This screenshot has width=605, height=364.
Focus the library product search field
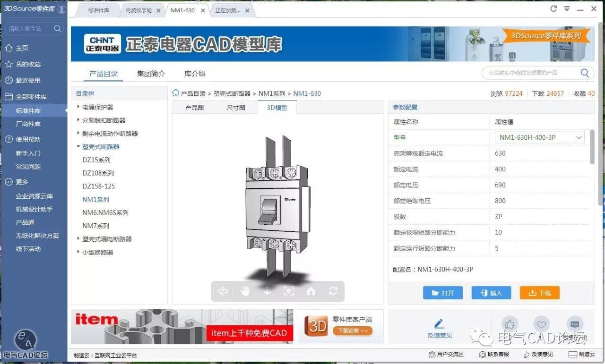click(538, 73)
